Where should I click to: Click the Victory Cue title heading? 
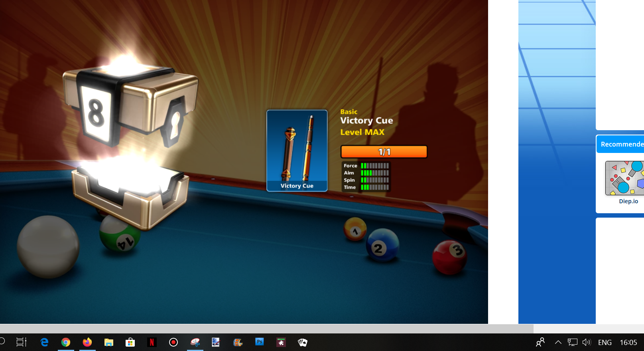[367, 121]
